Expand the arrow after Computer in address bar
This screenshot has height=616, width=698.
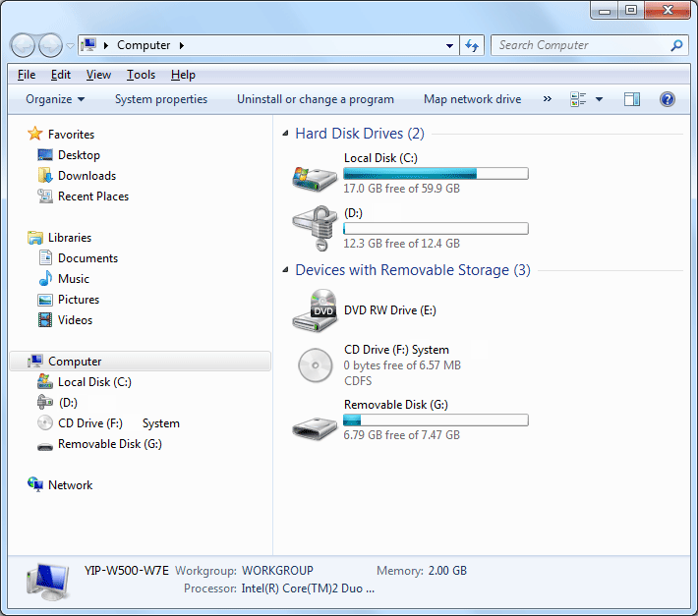182,45
